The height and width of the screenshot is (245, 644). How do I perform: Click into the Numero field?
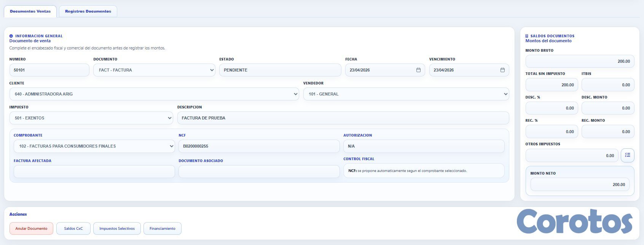pos(49,70)
